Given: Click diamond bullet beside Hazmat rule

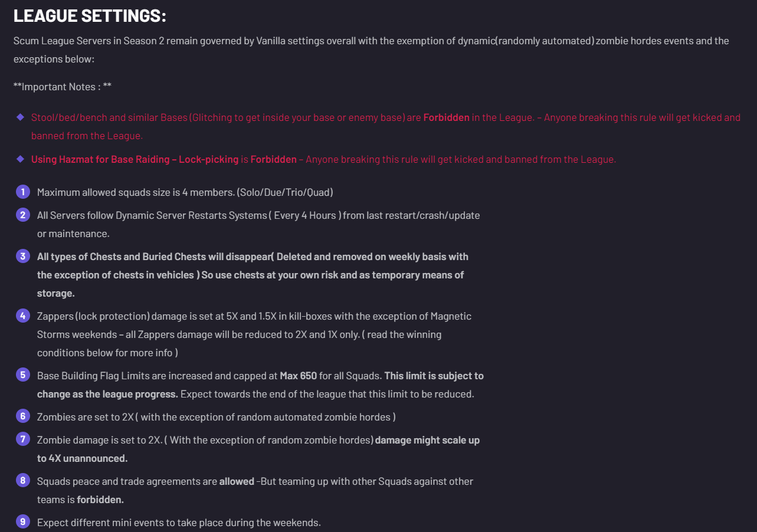Looking at the screenshot, I should point(20,159).
